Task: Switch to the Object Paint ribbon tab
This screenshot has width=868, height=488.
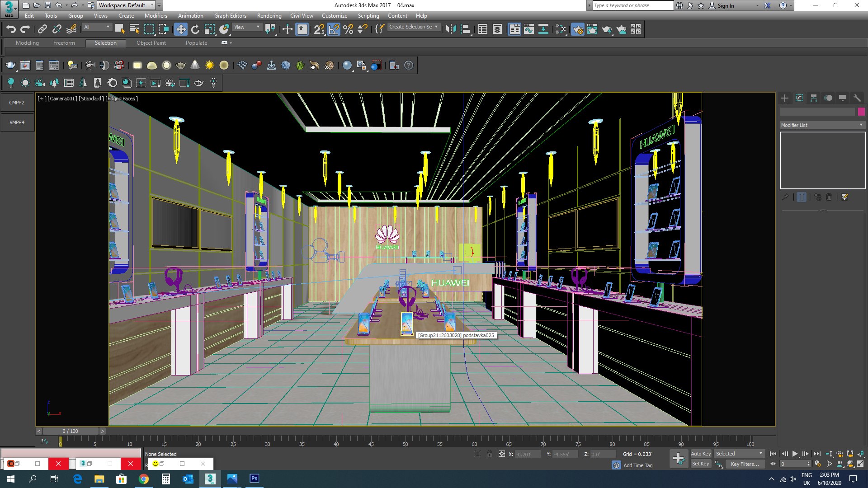Action: pyautogui.click(x=151, y=43)
